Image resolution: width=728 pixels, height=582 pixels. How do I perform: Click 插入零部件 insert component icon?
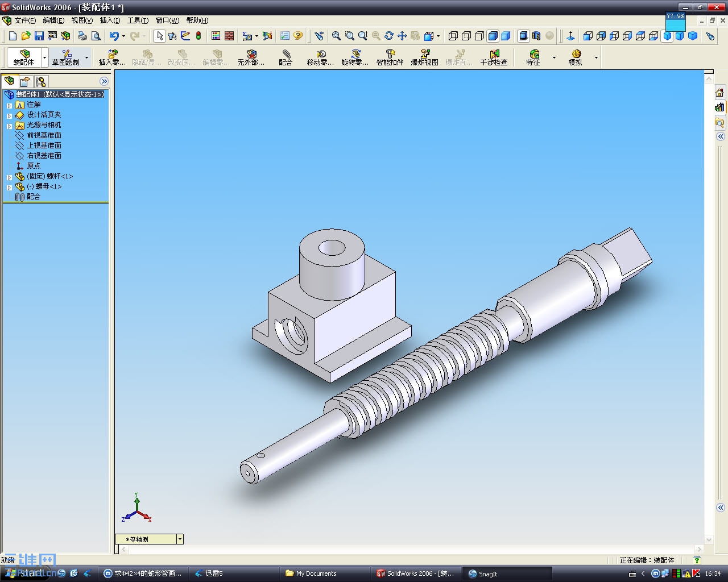113,57
